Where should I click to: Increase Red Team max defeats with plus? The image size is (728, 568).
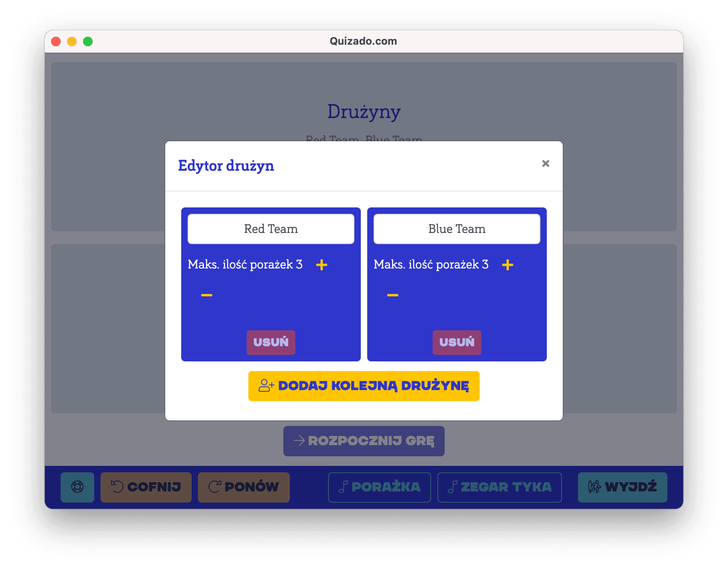point(321,265)
